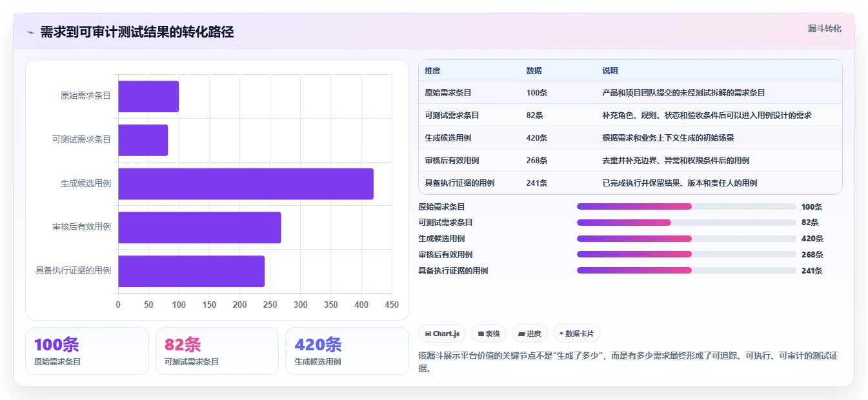Click the chart's 具备执行证据的用例 axis label
Viewport: 868px width, 400px height.
74,271
